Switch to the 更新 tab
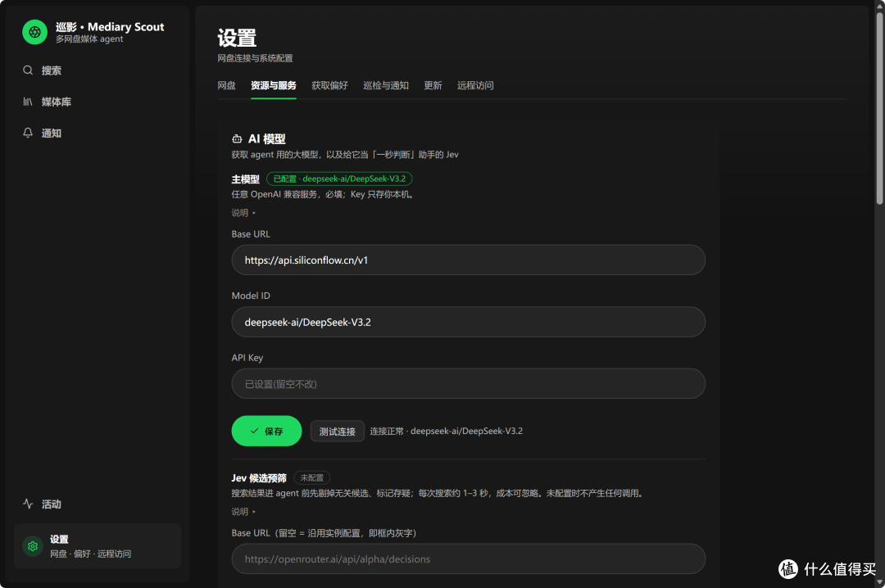885x588 pixels. 433,85
